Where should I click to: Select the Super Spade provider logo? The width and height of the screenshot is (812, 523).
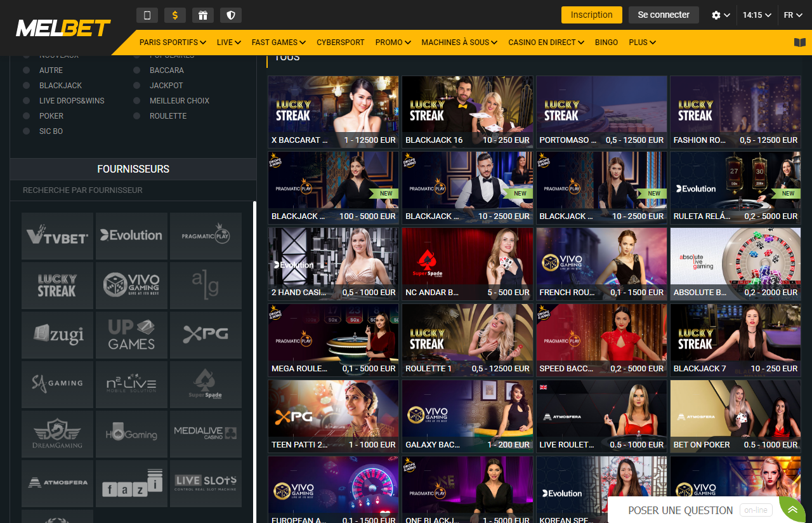pyautogui.click(x=206, y=385)
